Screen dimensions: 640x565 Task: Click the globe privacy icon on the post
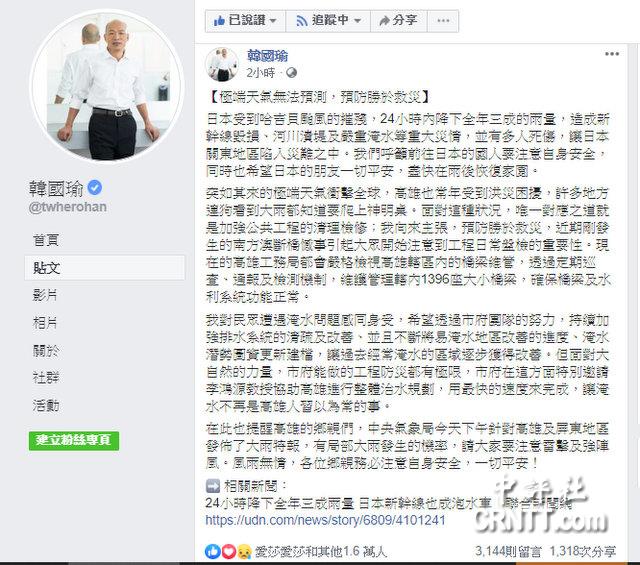pyautogui.click(x=291, y=73)
